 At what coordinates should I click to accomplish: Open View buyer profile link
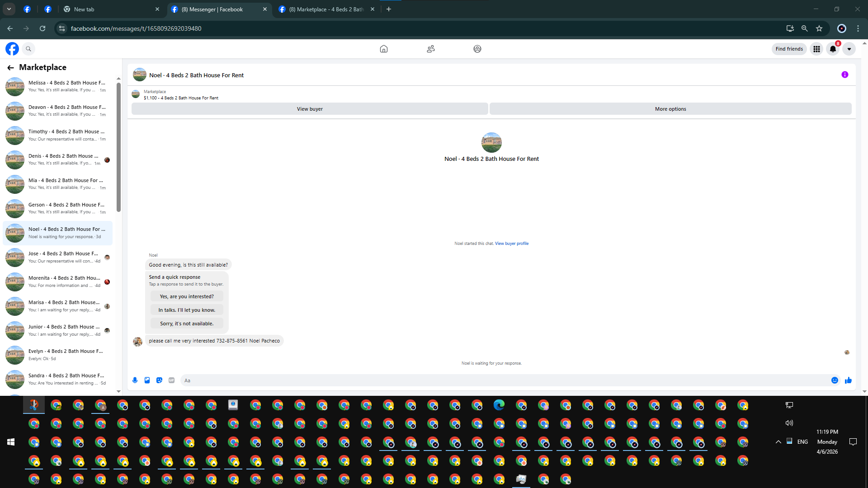pyautogui.click(x=512, y=244)
